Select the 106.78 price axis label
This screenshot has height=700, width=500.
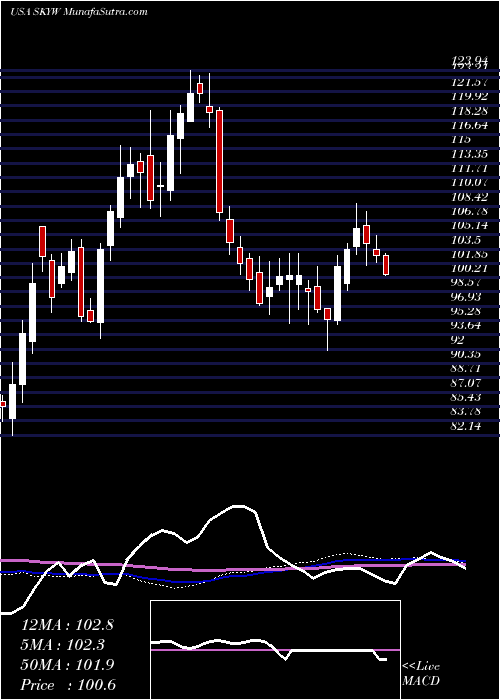(x=469, y=211)
